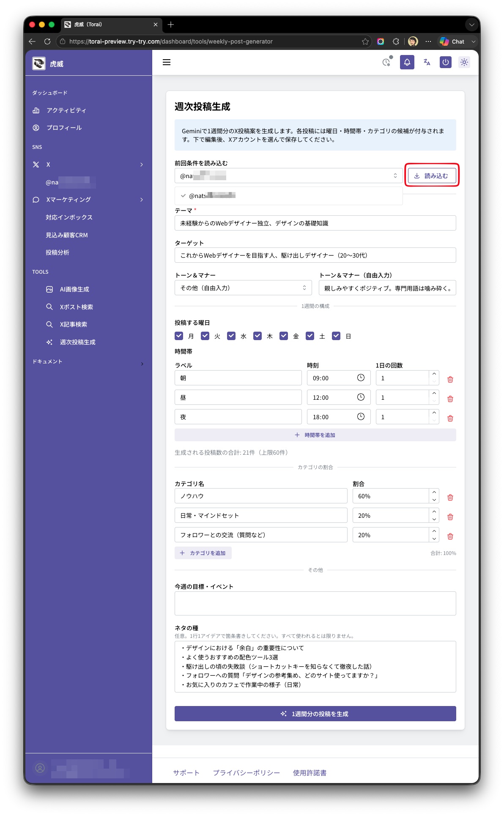Open the トーン＆マナー dropdown
This screenshot has height=816, width=504.
243,288
